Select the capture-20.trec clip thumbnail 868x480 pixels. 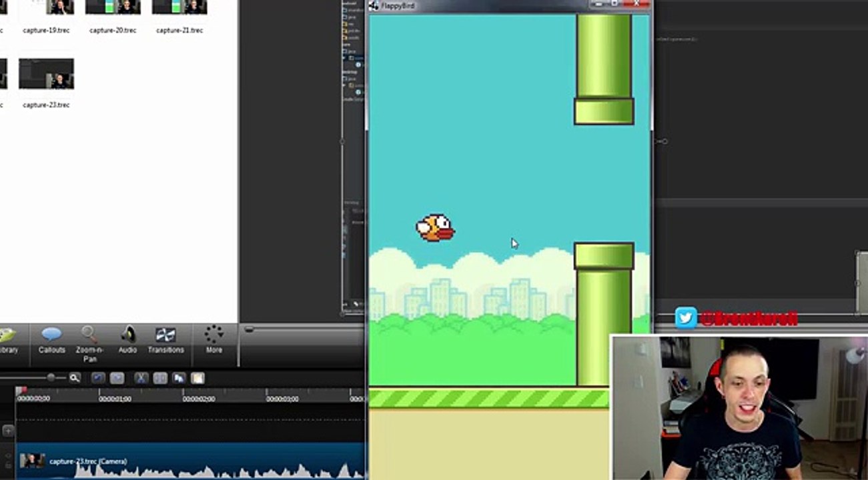(113, 7)
